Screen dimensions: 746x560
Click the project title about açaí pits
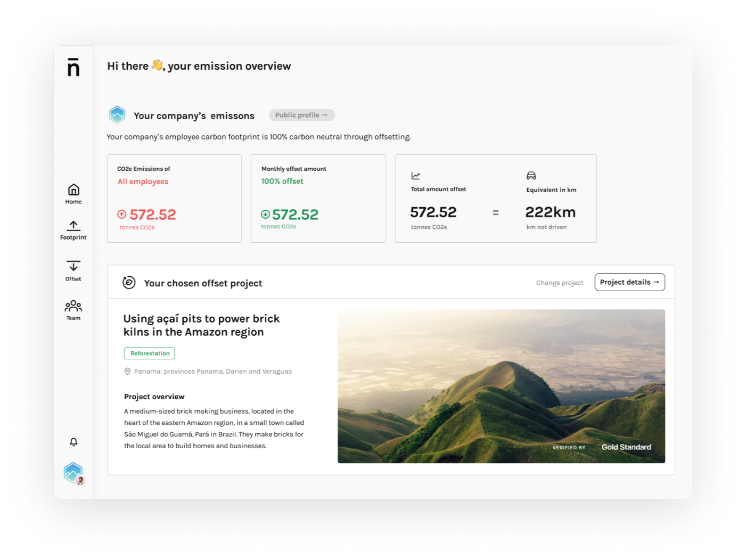click(202, 325)
